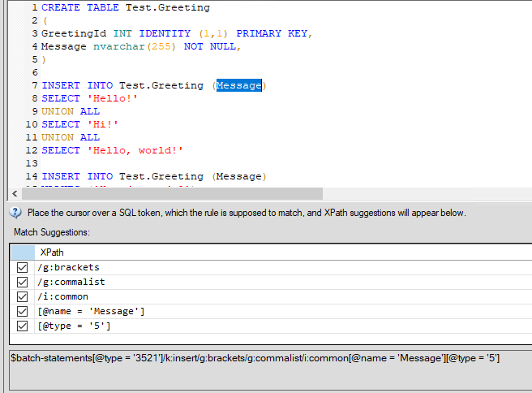Screen dimensions: 532x393
Task: Click the 'Hello, world!' string on line 12
Action: click(135, 150)
